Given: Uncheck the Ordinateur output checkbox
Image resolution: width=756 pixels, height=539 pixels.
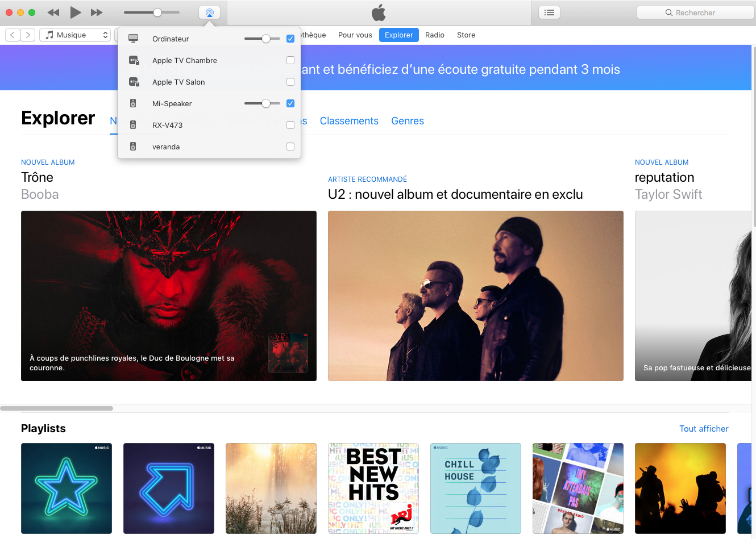Looking at the screenshot, I should coord(290,39).
